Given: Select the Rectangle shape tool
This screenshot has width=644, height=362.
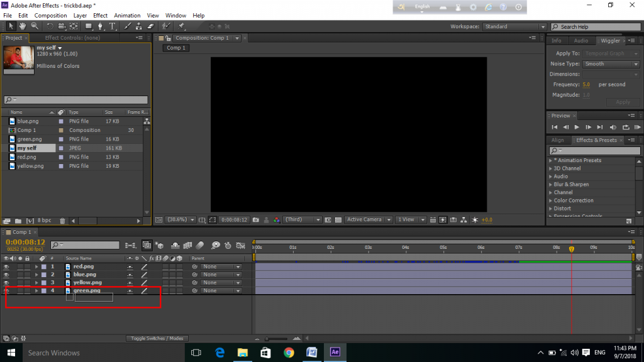Looking at the screenshot, I should click(x=88, y=26).
